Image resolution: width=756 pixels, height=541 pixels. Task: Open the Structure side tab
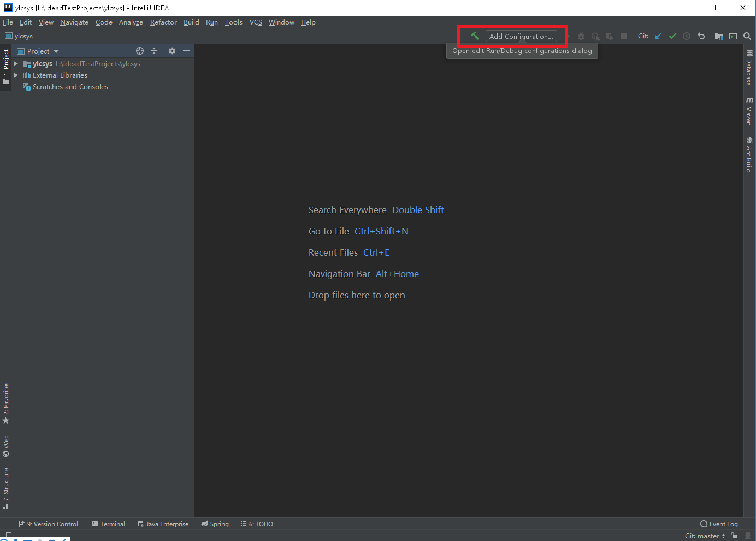(x=6, y=489)
